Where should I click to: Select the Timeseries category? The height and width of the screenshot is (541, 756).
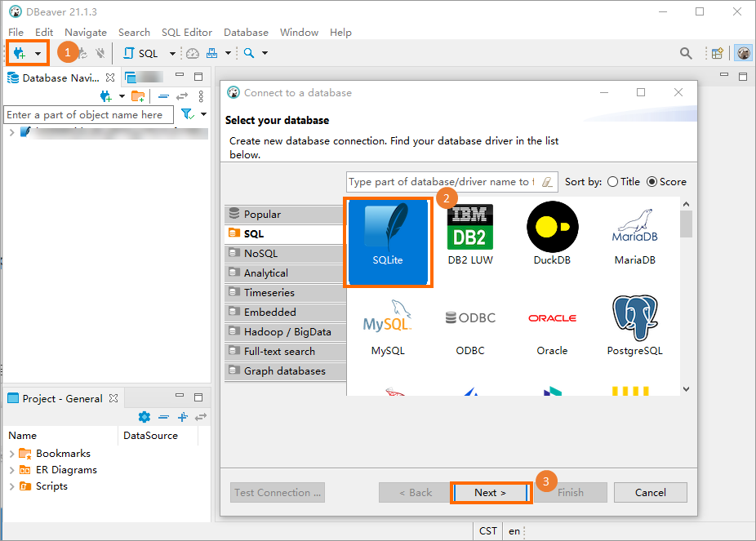286,292
